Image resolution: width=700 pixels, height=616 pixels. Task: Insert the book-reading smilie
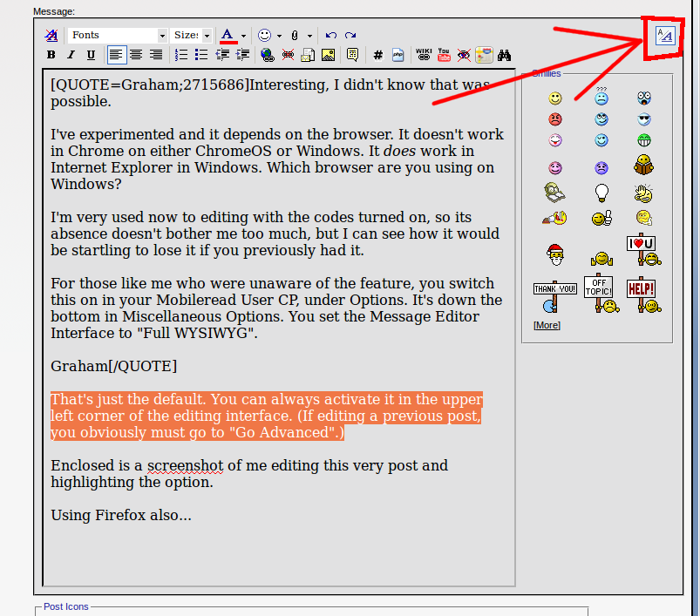[x=643, y=165]
